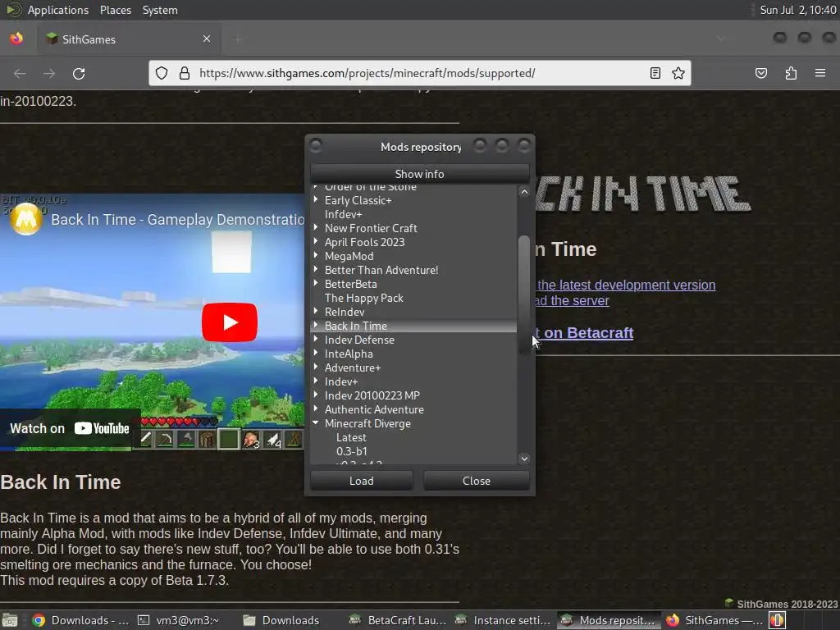The image size is (840, 630).
Task: Click the show desktop icon in taskbar
Action: point(10,620)
